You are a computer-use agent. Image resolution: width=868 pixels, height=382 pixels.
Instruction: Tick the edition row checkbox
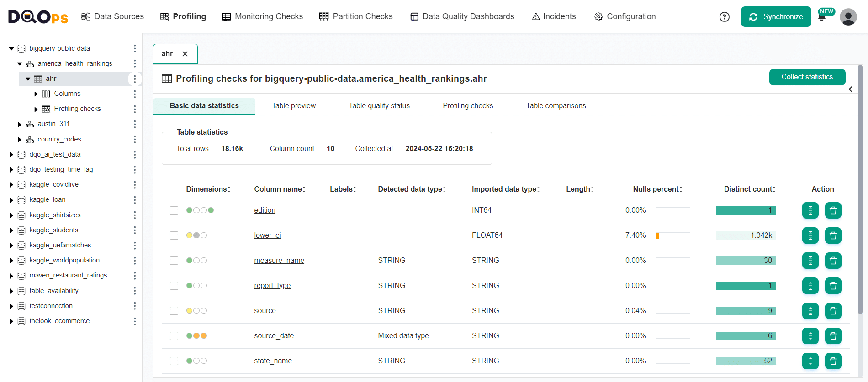click(x=174, y=210)
